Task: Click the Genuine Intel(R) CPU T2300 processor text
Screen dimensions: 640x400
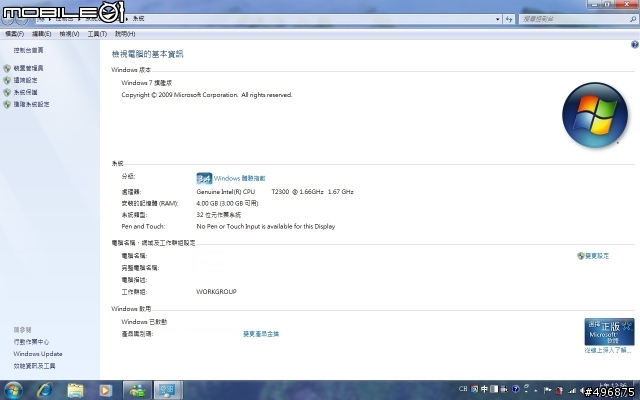Action: point(275,191)
